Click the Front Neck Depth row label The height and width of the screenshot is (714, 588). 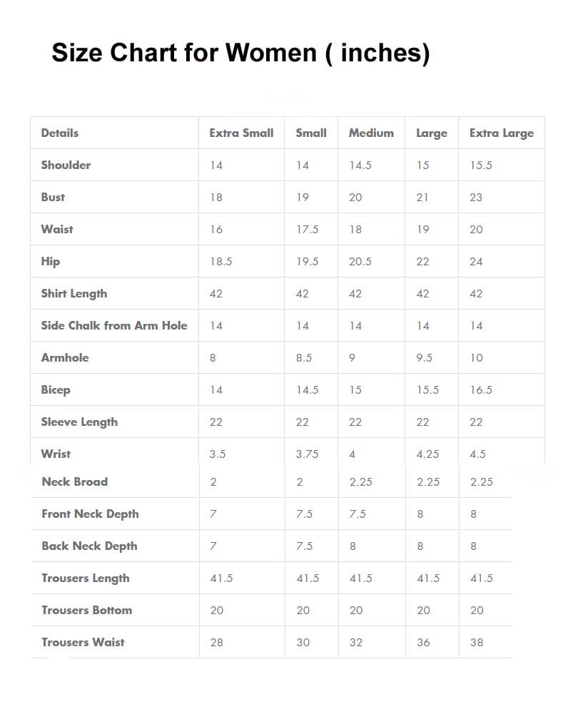coord(90,514)
